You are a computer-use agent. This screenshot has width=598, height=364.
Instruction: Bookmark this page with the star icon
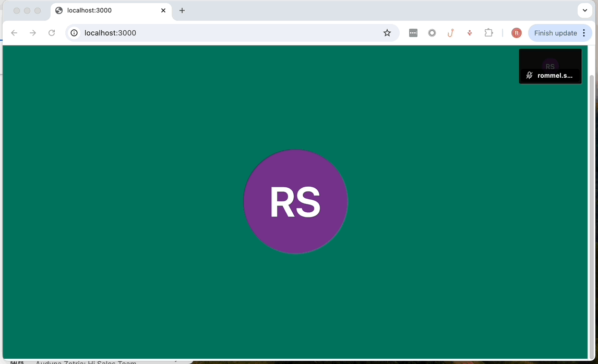pos(387,33)
